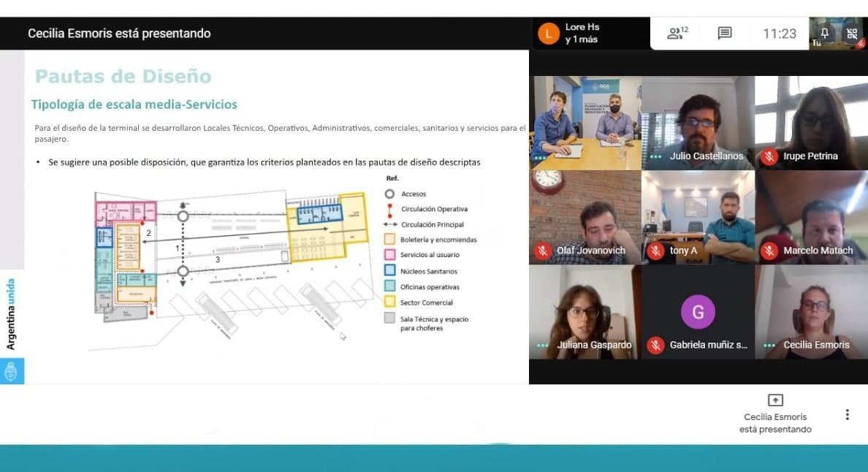The height and width of the screenshot is (472, 868).
Task: Click the presenting screen icon above Cecilia Esmoris
Action: pyautogui.click(x=775, y=400)
